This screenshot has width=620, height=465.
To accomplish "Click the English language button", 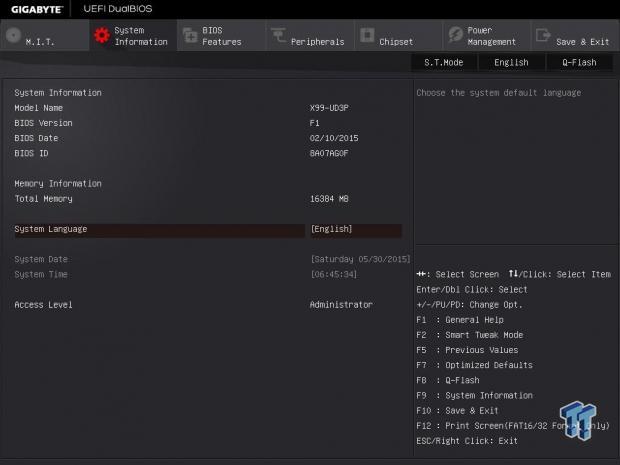I will pyautogui.click(x=511, y=62).
